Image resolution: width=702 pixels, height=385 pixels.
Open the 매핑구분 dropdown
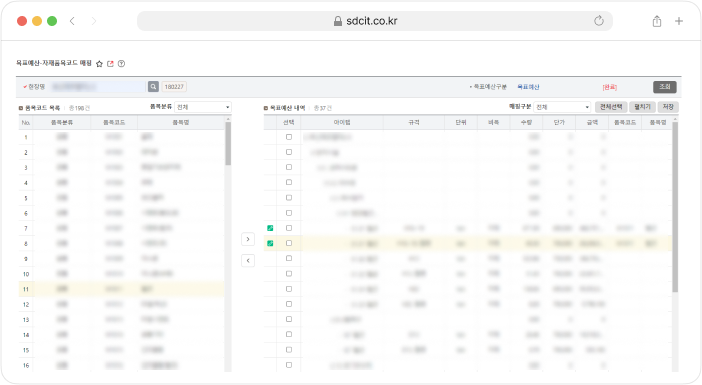(x=562, y=107)
